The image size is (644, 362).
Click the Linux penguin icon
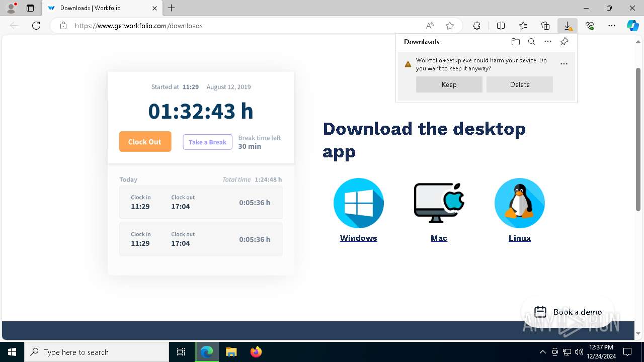520,203
